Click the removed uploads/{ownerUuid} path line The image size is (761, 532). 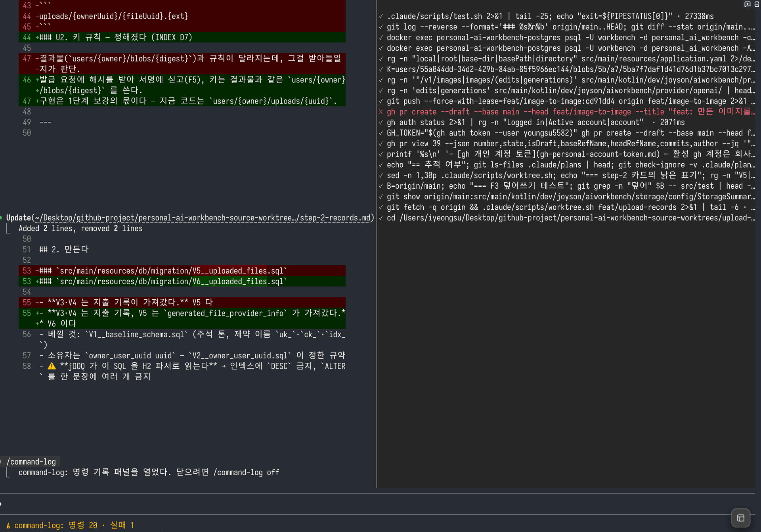(x=182, y=16)
